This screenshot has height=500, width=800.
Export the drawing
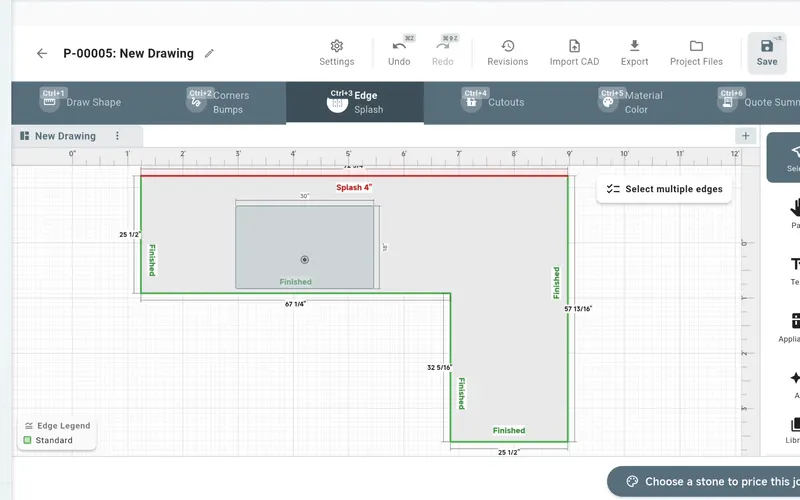click(634, 53)
